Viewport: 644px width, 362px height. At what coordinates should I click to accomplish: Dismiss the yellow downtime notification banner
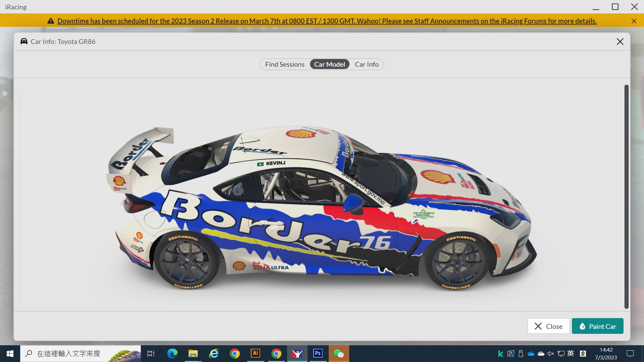click(x=634, y=21)
